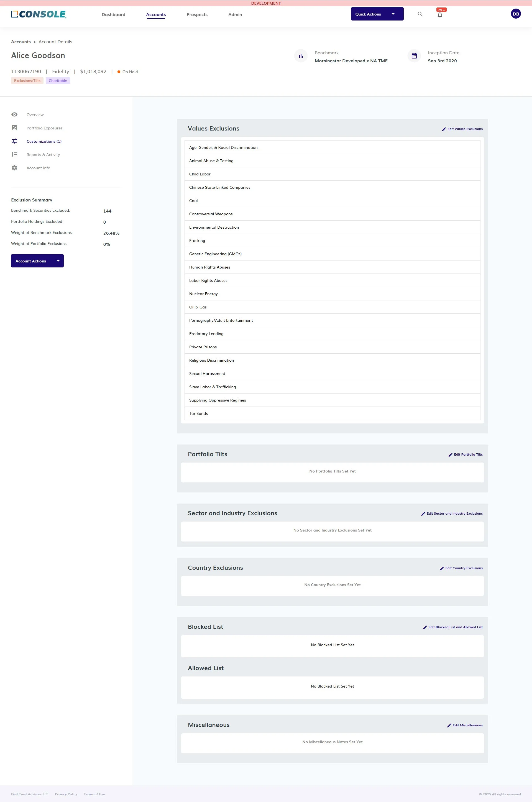Click Edit Portfolio Tilts link

point(465,454)
